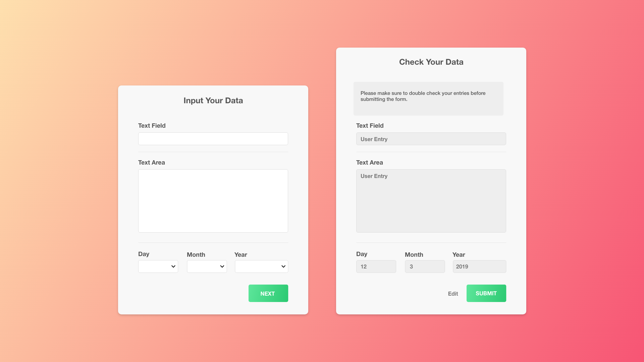This screenshot has height=362, width=644.
Task: Expand the Year dropdown selector
Action: tap(261, 266)
